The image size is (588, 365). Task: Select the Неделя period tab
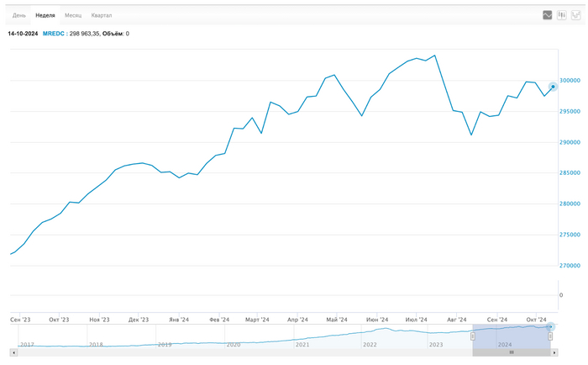tap(45, 15)
